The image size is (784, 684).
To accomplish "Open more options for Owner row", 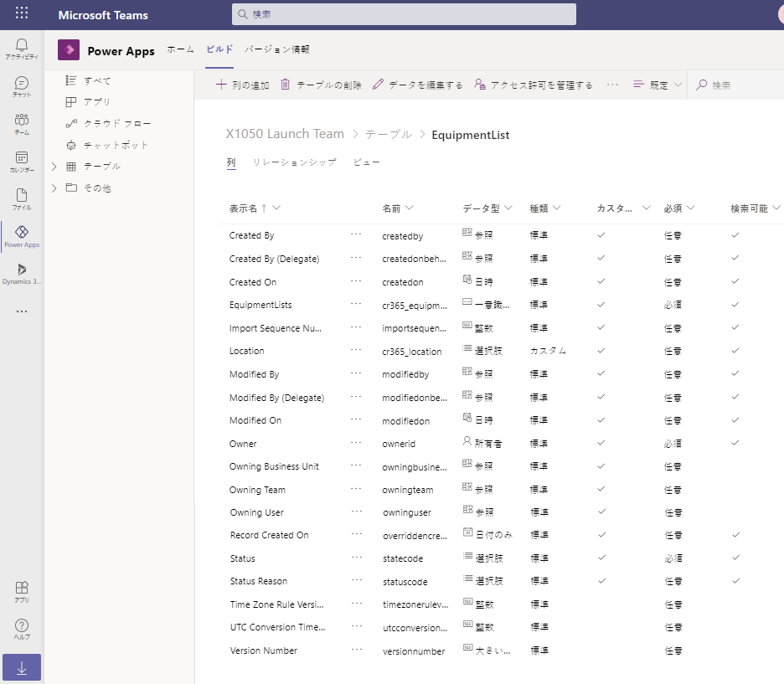I will [x=356, y=443].
